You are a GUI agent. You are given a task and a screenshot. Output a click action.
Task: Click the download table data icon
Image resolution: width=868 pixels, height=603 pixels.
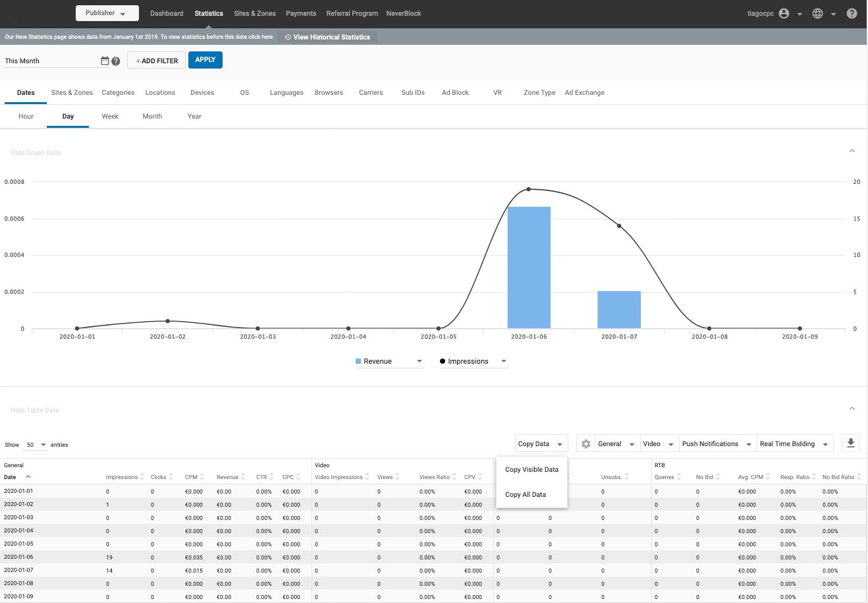tap(851, 444)
